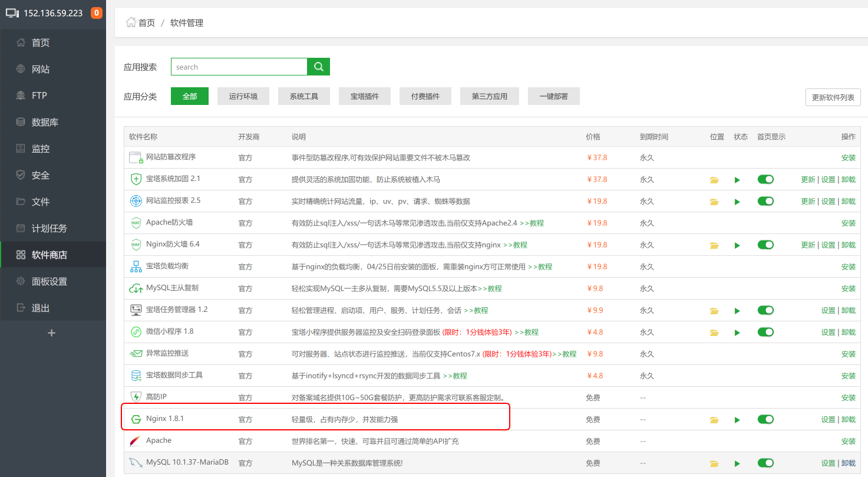868x477 pixels.
Task: Click the Apache防火墙 WAF icon
Action: coord(136,223)
